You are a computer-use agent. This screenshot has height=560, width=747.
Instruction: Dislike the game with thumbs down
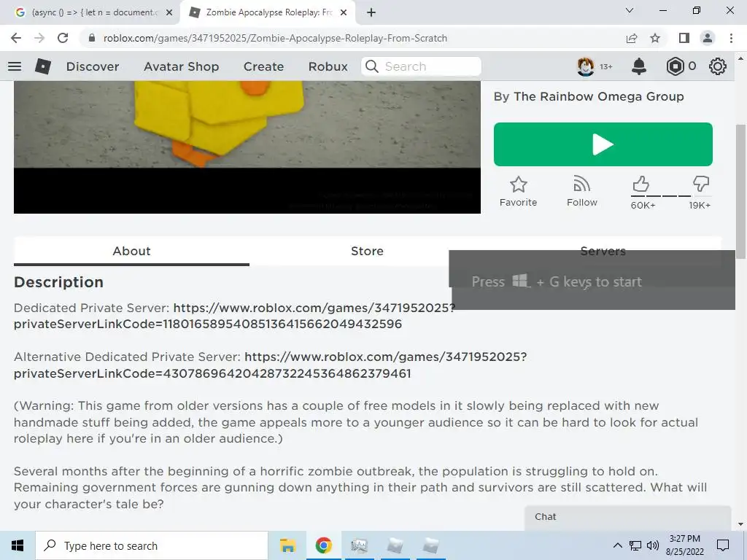701,184
